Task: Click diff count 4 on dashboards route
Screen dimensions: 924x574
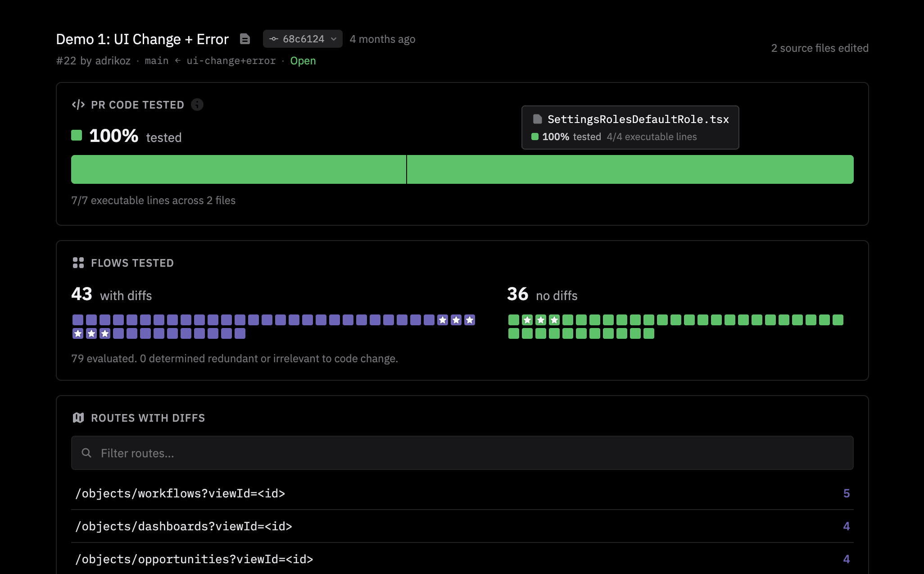Action: tap(847, 526)
